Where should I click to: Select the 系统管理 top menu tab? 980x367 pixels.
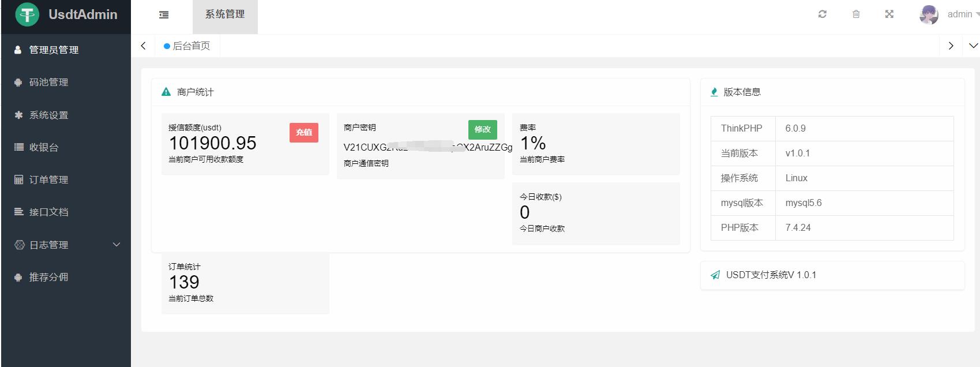coord(225,14)
